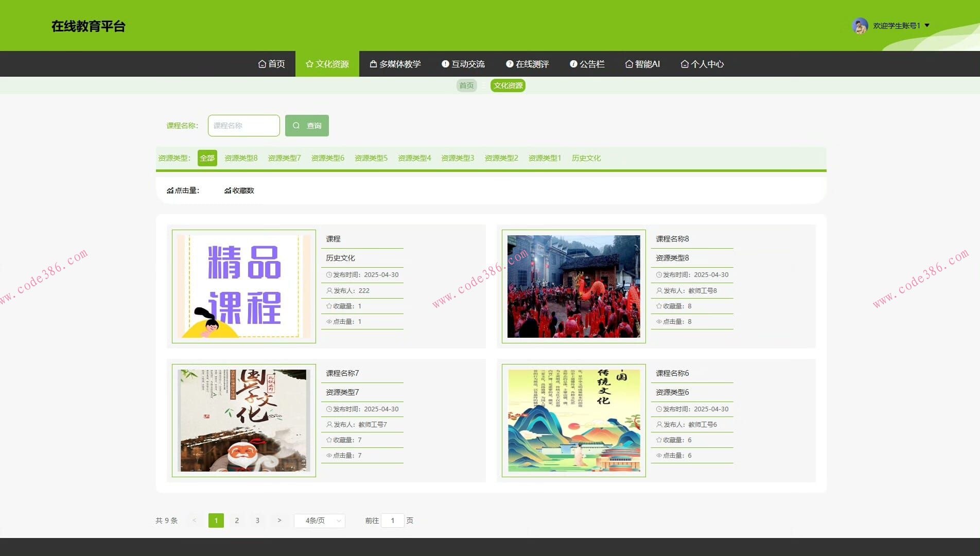The height and width of the screenshot is (556, 980).
Task: Toggle sorting by 点击量
Action: pos(184,190)
